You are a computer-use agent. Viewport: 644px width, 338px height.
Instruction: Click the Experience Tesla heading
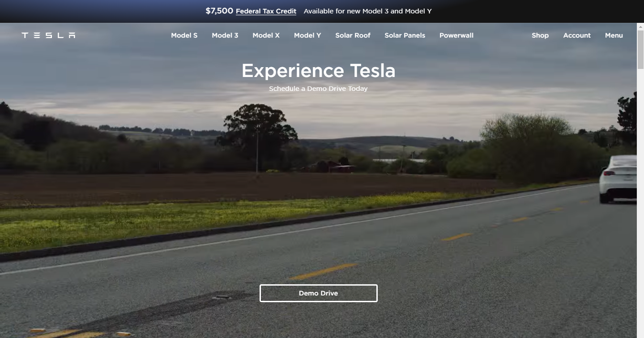pos(318,71)
